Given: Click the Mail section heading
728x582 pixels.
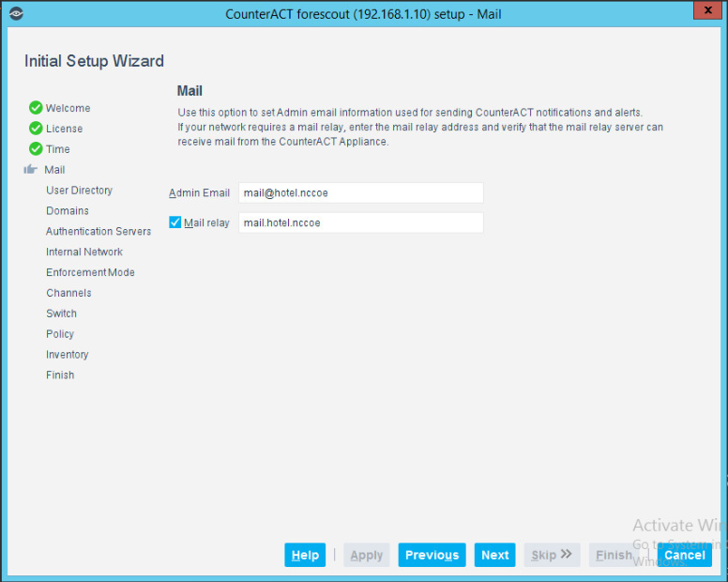Looking at the screenshot, I should (190, 90).
